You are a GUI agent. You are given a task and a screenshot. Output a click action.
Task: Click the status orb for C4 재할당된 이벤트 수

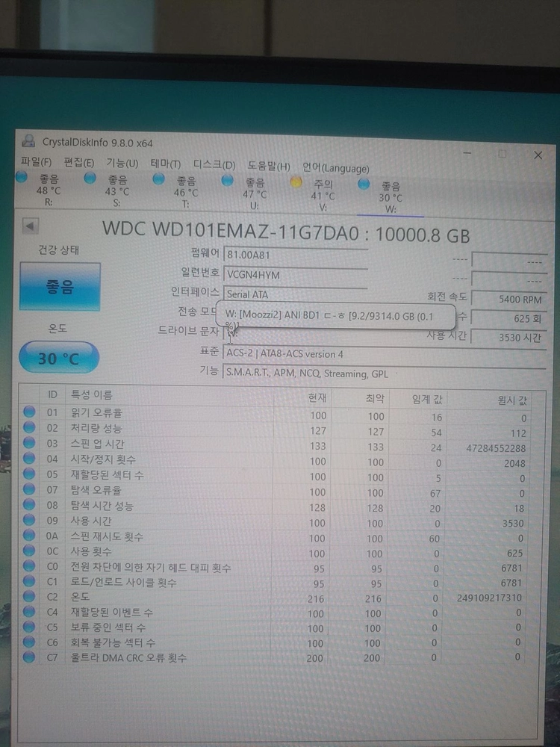29,611
